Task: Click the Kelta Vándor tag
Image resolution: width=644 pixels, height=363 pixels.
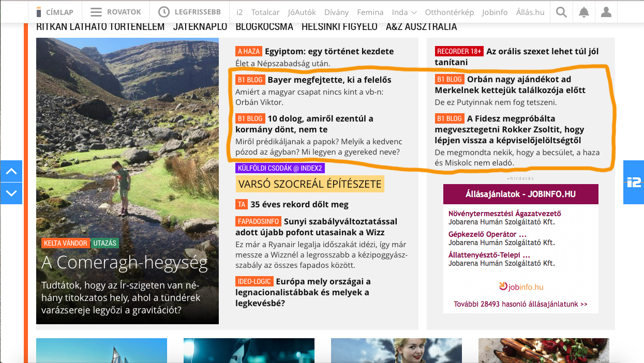Action: click(66, 243)
